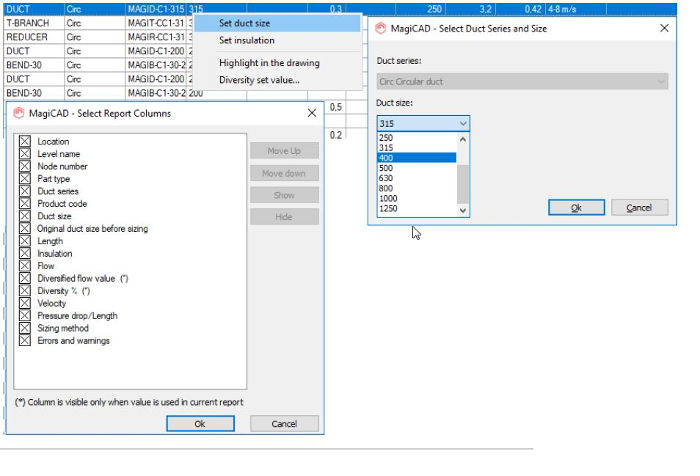Click MagiCAD logo in Select Duct Series dialog
Viewport: 700px width, 476px height.
tap(380, 29)
